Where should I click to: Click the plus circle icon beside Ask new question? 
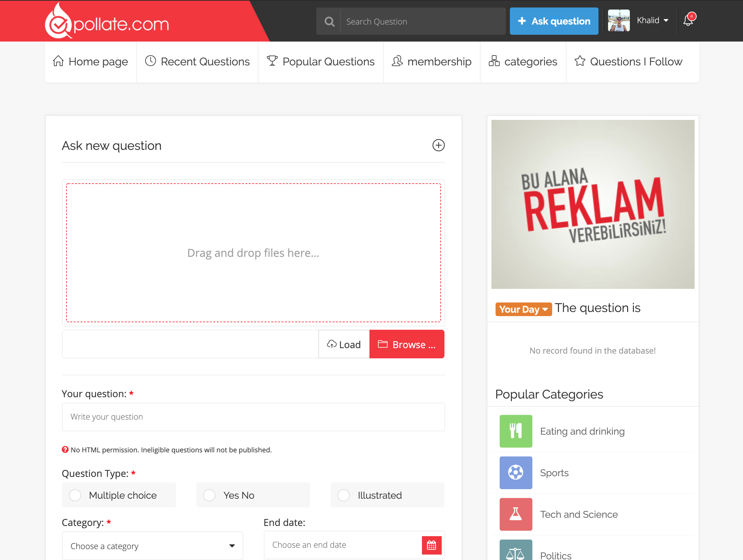(438, 145)
